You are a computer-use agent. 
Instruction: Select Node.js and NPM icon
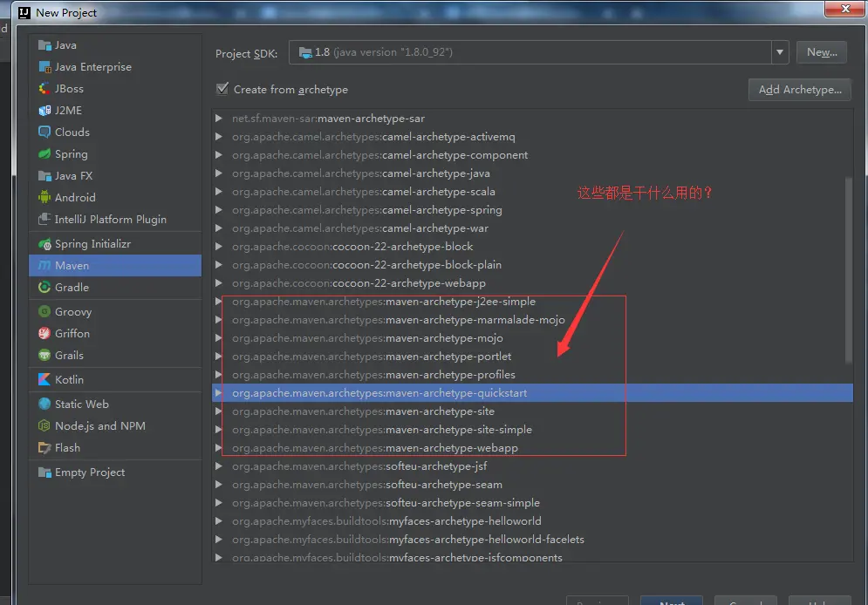(x=44, y=425)
